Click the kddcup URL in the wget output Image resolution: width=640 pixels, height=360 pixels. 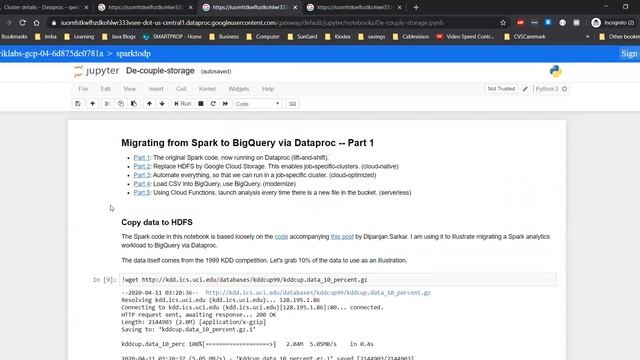(318, 293)
